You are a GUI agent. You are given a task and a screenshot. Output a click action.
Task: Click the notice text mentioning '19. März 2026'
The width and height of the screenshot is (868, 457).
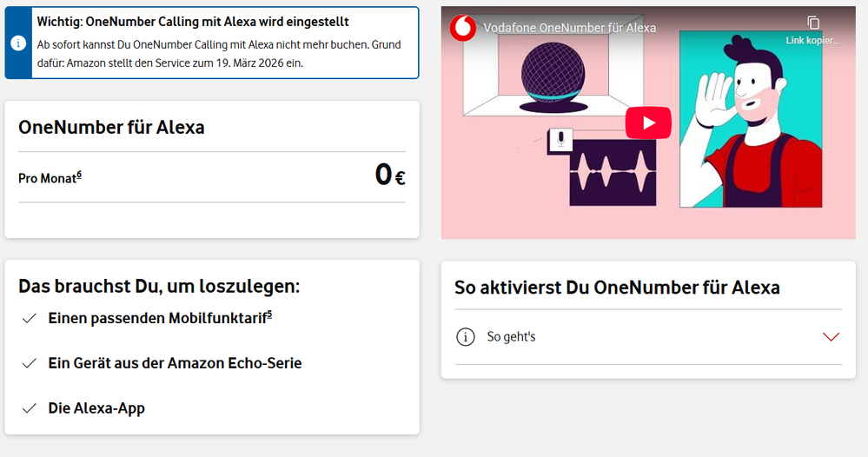coord(219,54)
